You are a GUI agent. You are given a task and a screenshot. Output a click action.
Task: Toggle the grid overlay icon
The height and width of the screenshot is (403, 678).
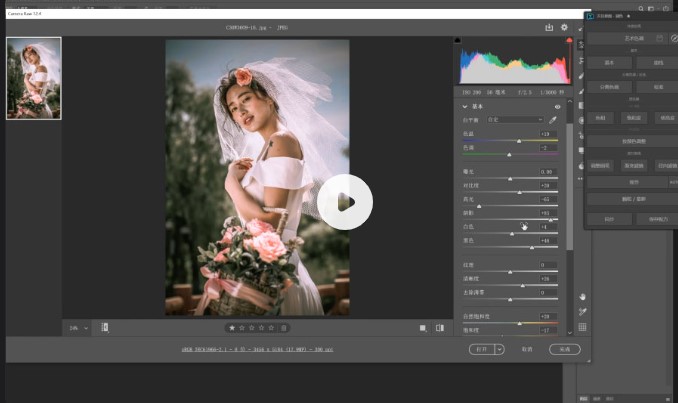(x=582, y=327)
